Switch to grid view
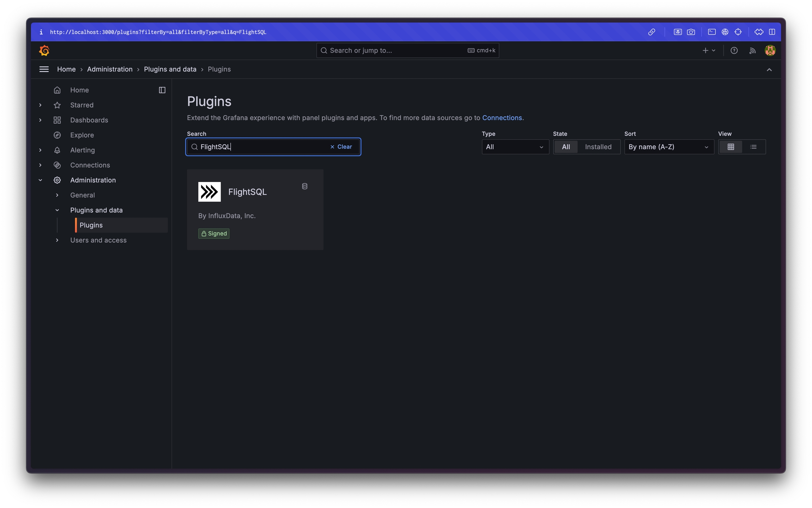 point(731,147)
